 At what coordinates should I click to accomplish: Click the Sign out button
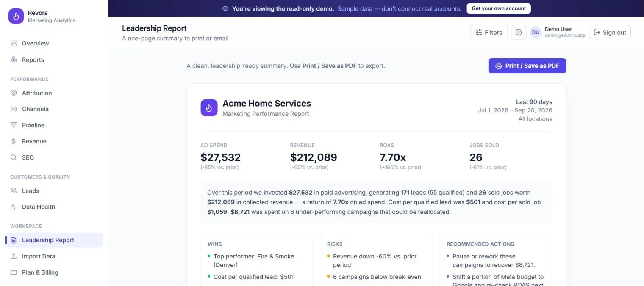[610, 32]
